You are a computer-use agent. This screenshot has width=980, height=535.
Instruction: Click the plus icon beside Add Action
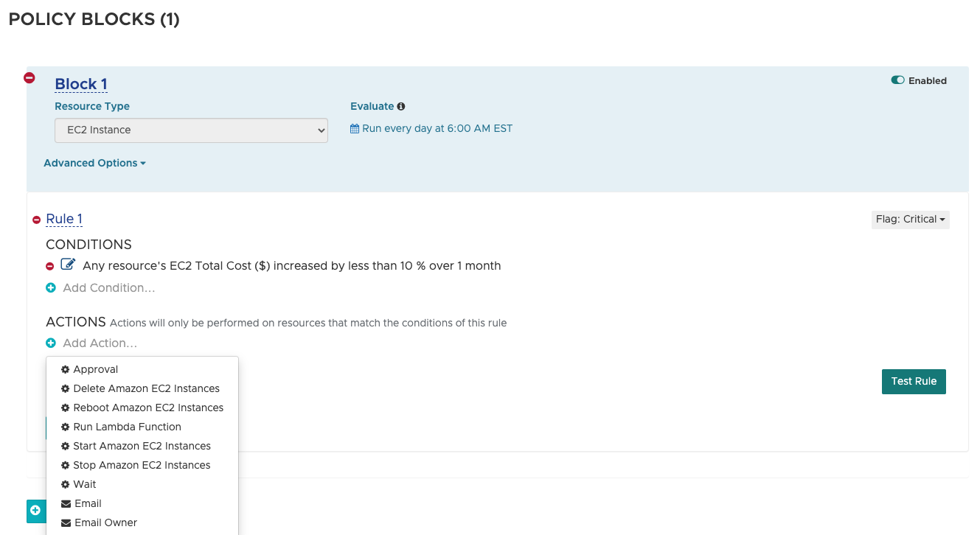(51, 343)
